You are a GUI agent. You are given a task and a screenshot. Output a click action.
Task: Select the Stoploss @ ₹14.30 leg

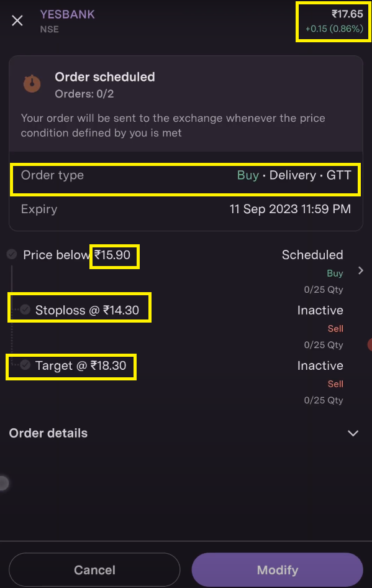coord(87,310)
